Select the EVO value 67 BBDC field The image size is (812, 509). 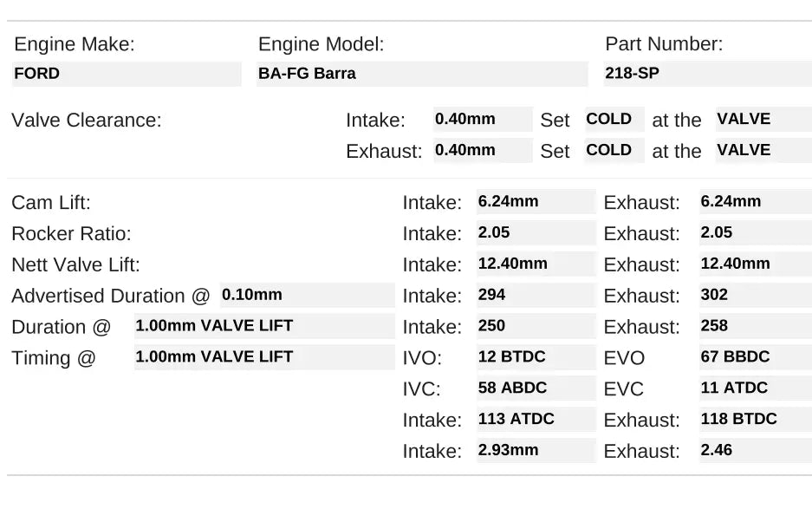pyautogui.click(x=755, y=357)
